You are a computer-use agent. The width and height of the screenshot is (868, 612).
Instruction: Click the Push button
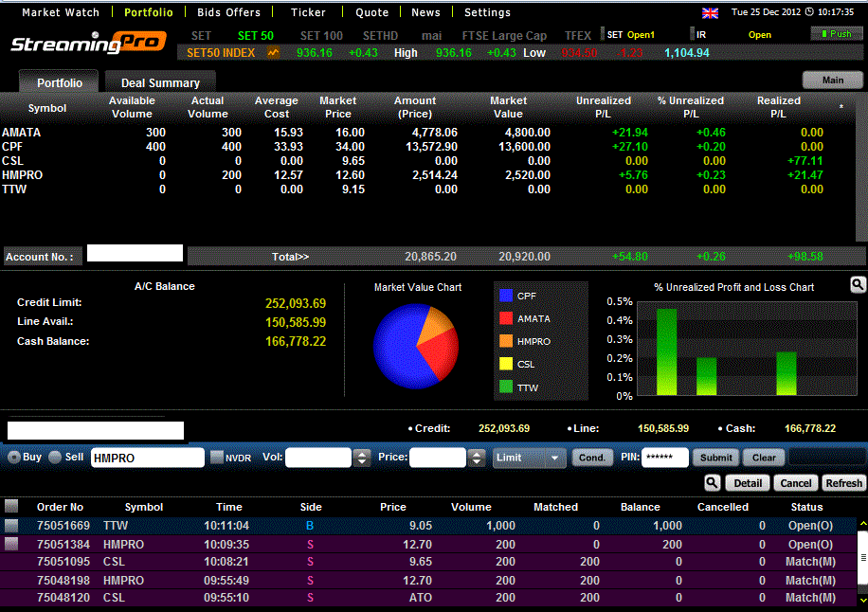tap(837, 34)
